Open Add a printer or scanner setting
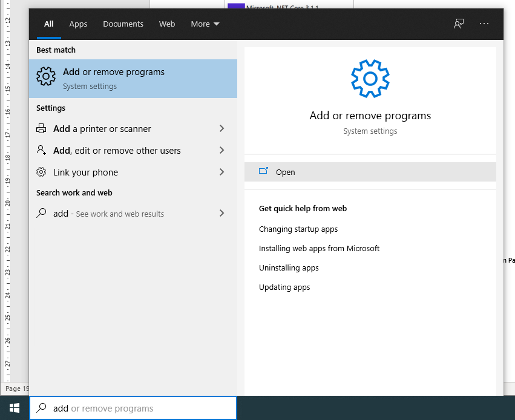 133,128
